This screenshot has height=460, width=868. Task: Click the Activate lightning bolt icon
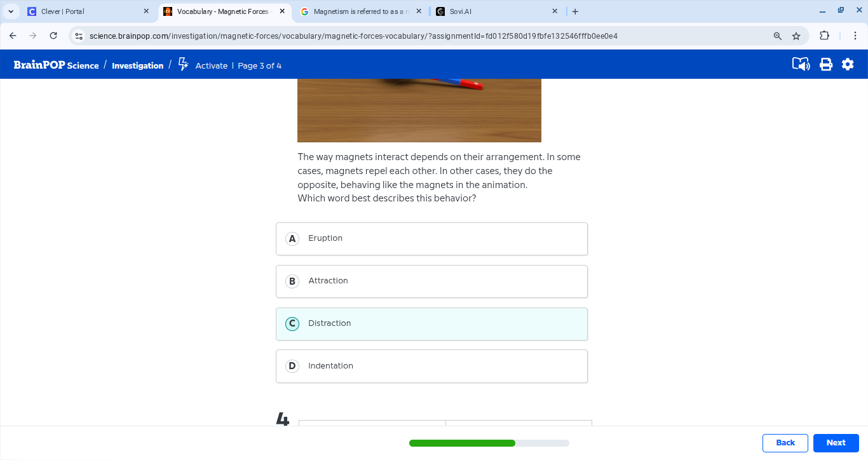point(183,64)
